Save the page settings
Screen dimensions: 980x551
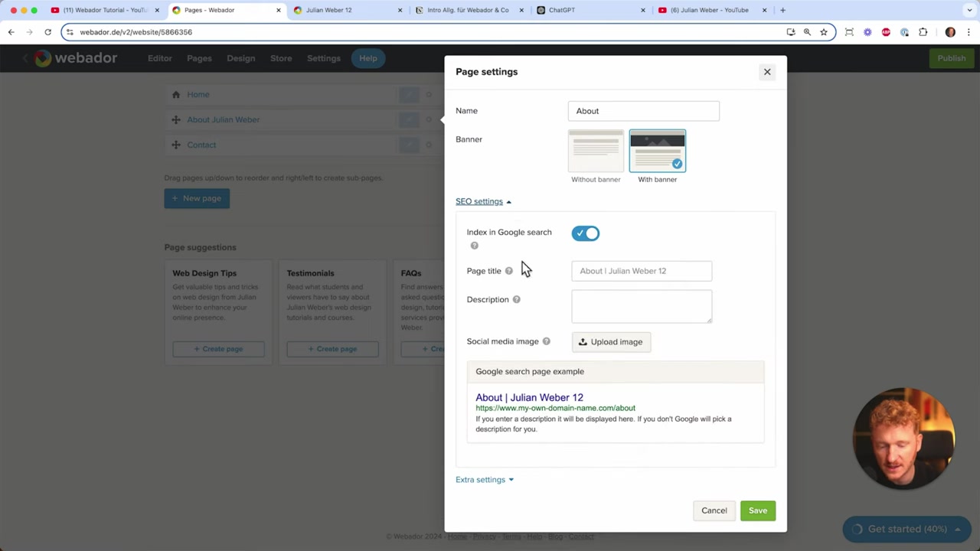pyautogui.click(x=758, y=510)
